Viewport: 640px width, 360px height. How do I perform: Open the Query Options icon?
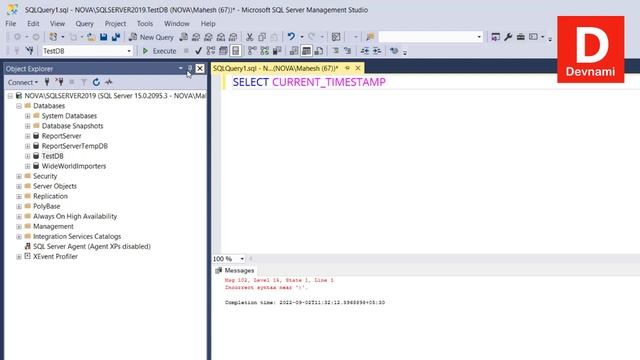click(223, 51)
